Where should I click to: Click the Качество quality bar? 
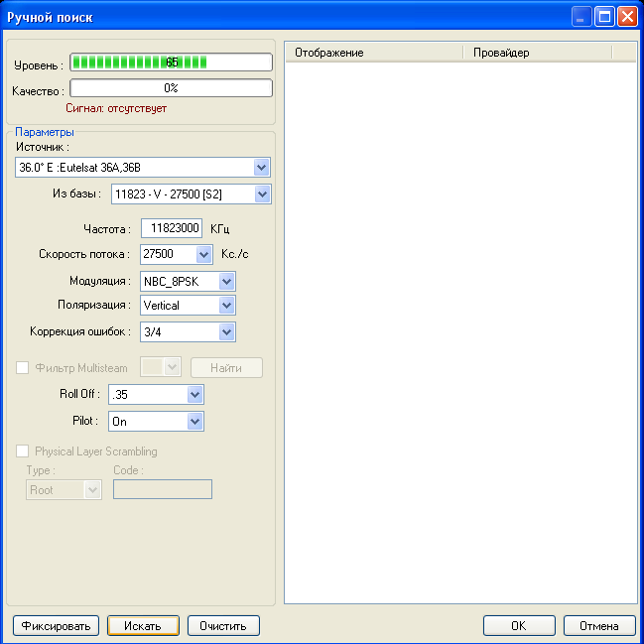click(172, 88)
